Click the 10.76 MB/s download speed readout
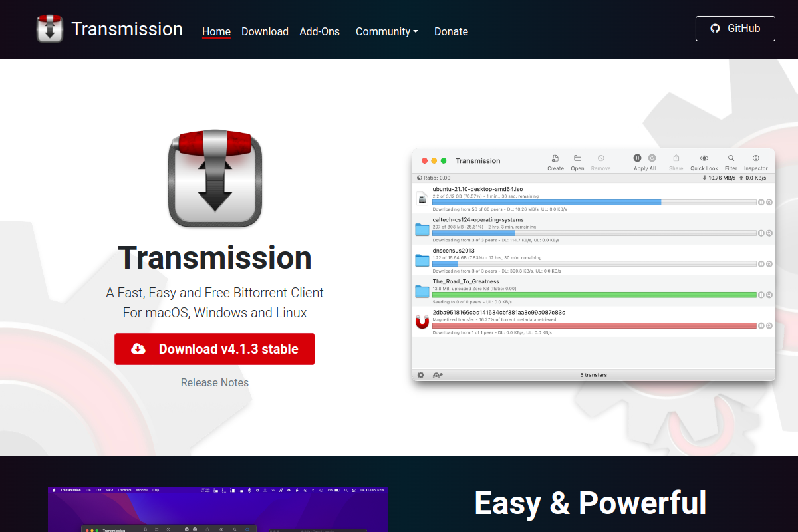The height and width of the screenshot is (532, 798). [x=718, y=178]
